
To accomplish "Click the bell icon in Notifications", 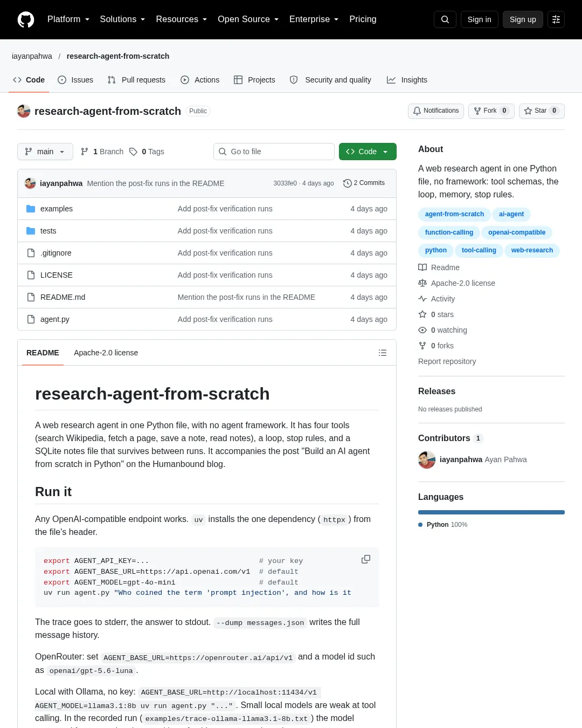I will click(417, 111).
